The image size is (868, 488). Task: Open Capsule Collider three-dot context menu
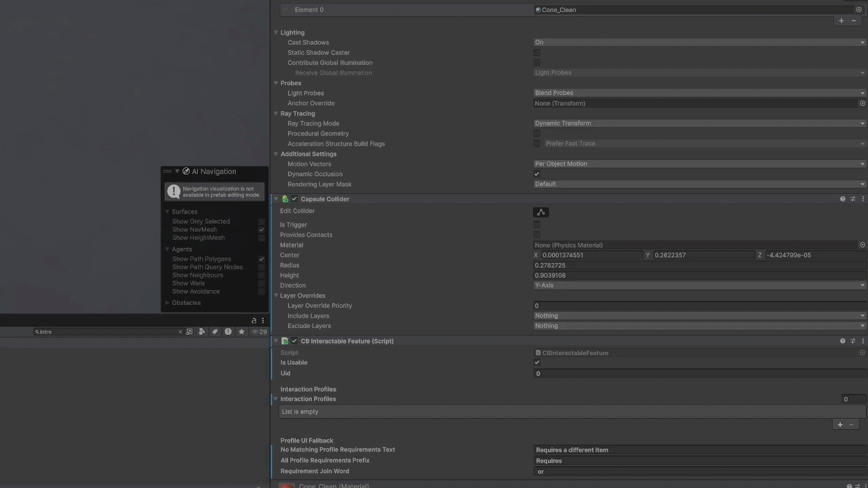tap(863, 199)
